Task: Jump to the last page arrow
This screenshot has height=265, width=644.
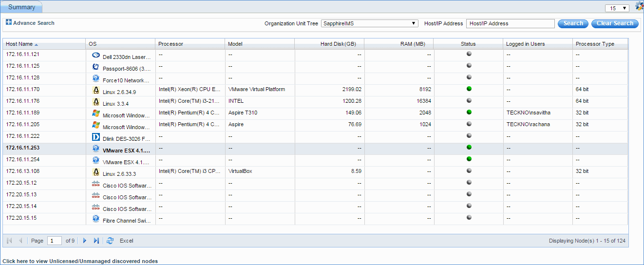Action: (96, 241)
